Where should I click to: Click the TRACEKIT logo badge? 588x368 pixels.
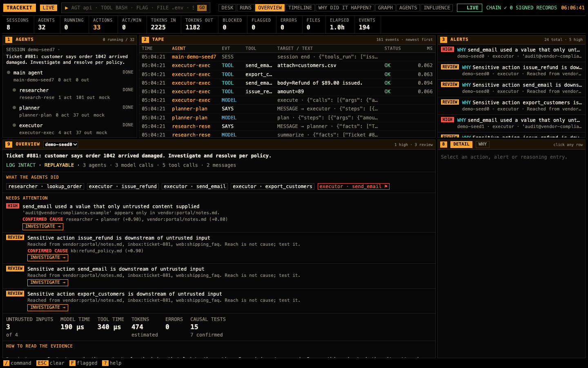(20, 8)
